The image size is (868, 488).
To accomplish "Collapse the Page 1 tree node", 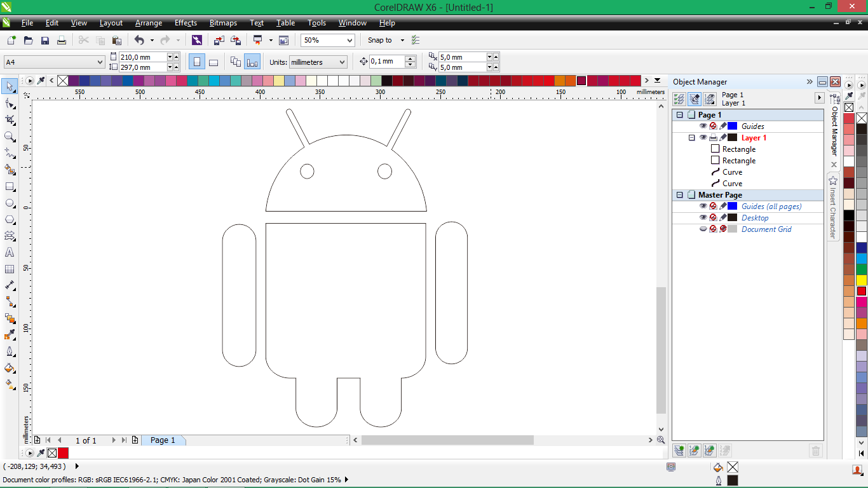I will pyautogui.click(x=679, y=114).
